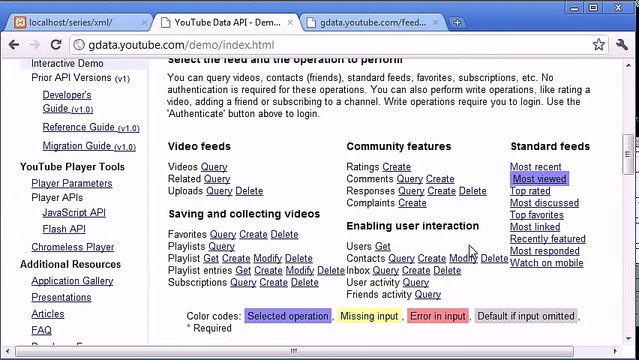Select the Top rated standard feed
This screenshot has height=360, width=639.
[x=530, y=191]
